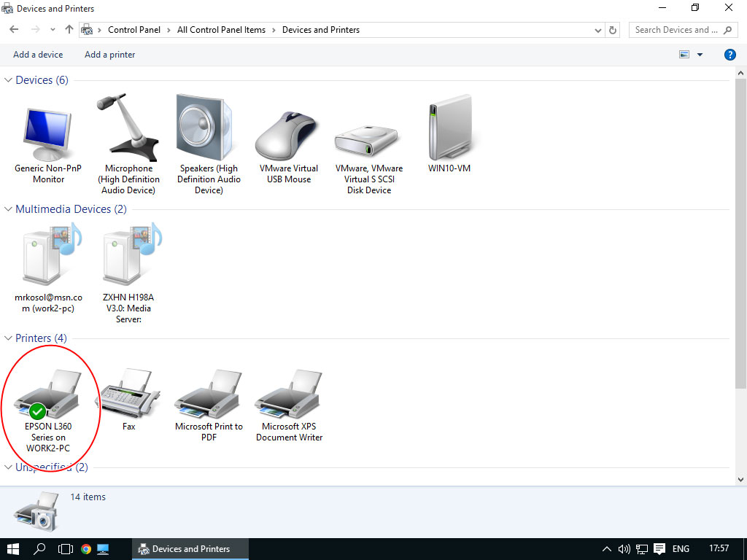Navigate to Control Panel in breadcrumb
This screenshot has width=747, height=560.
point(133,30)
